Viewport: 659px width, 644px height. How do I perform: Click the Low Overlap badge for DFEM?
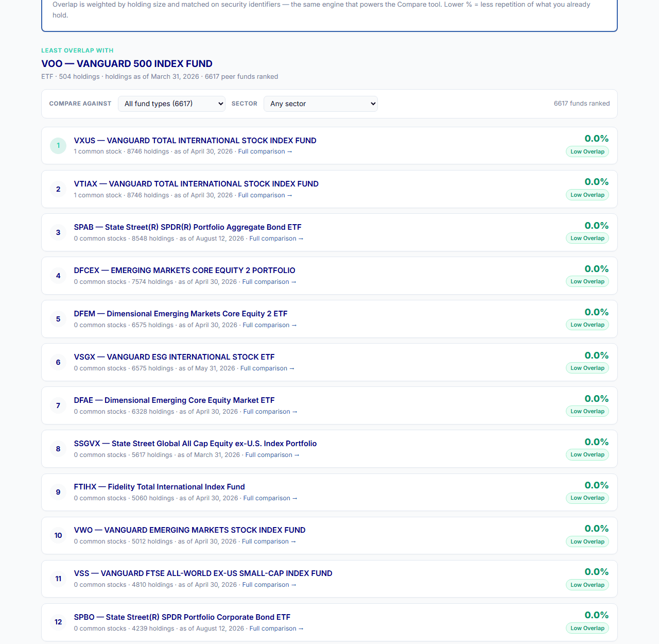pyautogui.click(x=587, y=325)
